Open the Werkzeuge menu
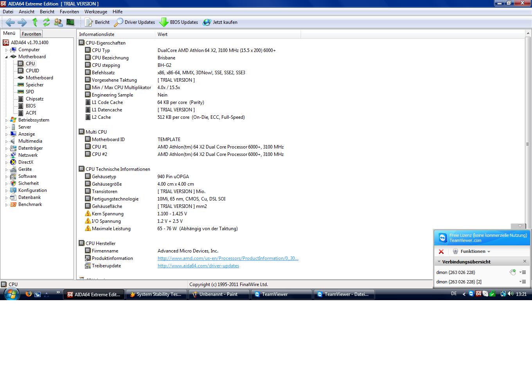 pos(96,12)
